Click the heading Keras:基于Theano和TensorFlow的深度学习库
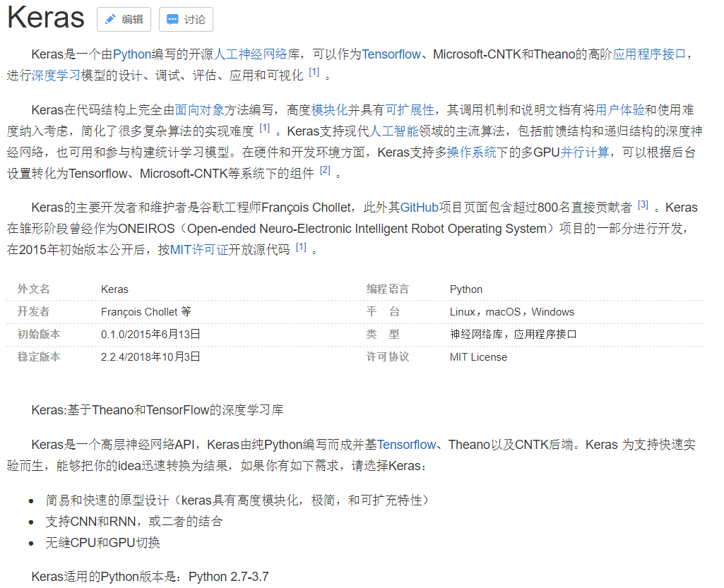 point(158,410)
